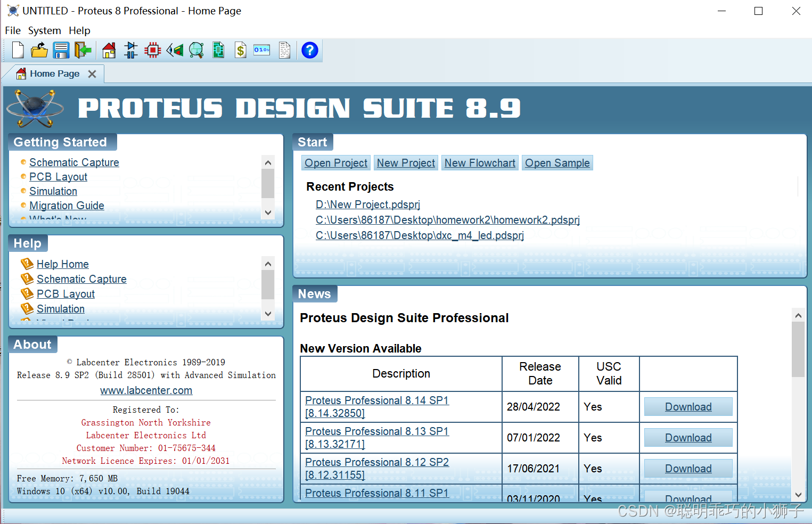This screenshot has width=812, height=524.
Task: Click News panel scrollbar up arrow
Action: coord(798,315)
